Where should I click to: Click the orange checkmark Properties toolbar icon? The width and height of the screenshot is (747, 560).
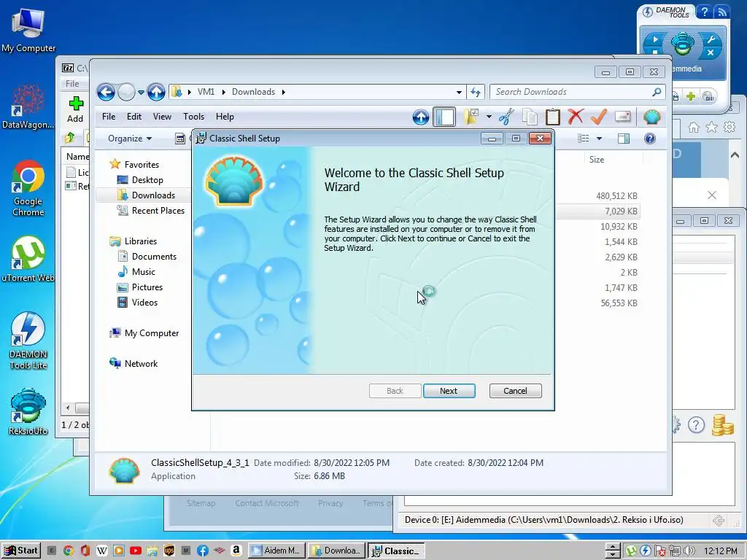click(599, 117)
